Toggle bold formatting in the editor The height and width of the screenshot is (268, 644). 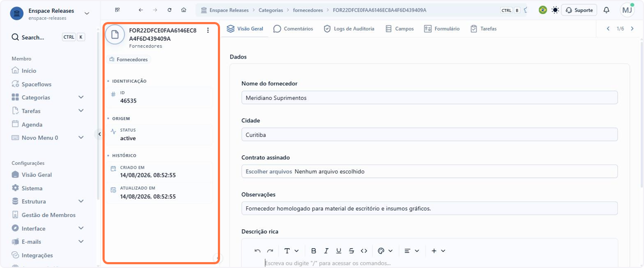313,251
